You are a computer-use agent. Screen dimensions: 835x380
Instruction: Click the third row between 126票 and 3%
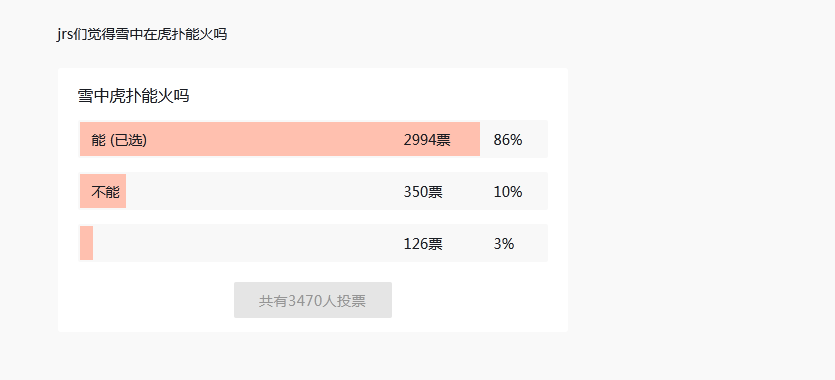468,244
